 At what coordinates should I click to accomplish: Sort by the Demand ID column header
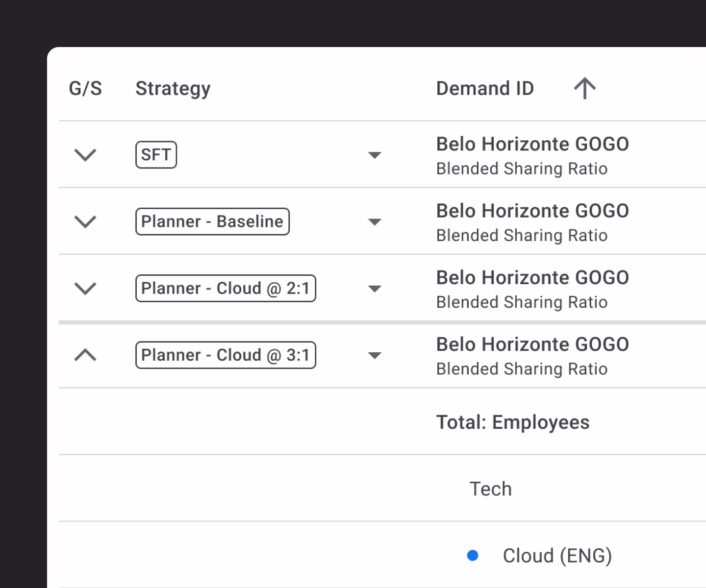pos(485,88)
